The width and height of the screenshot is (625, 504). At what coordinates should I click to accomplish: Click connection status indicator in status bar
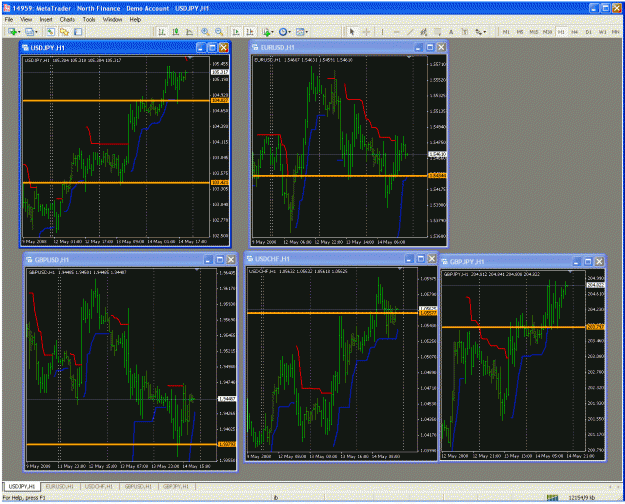click(552, 498)
